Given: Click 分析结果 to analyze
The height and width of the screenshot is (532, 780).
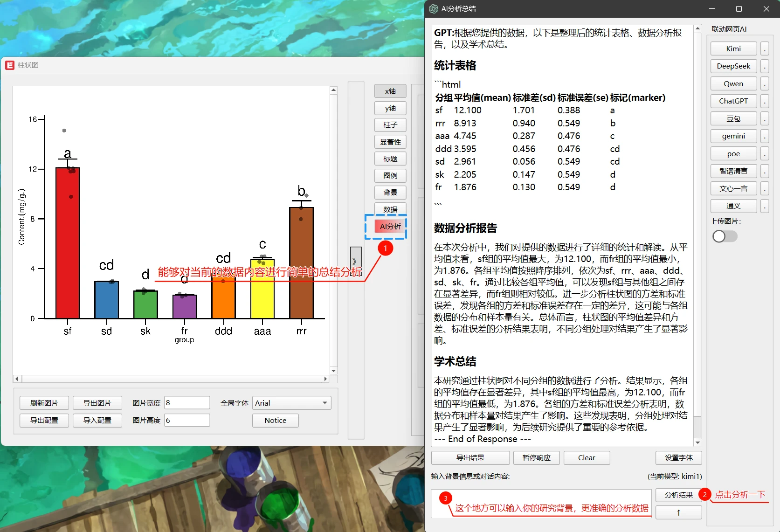Looking at the screenshot, I should [x=678, y=495].
